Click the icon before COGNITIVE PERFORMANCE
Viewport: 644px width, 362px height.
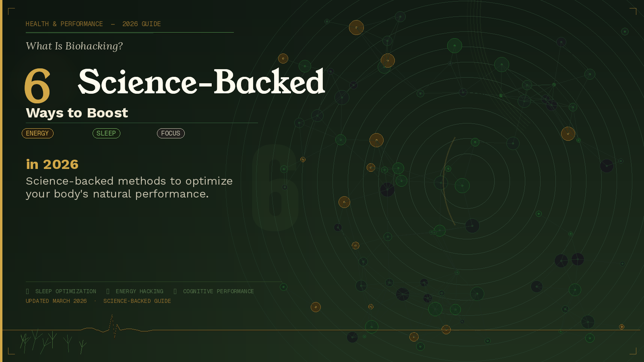point(174,291)
